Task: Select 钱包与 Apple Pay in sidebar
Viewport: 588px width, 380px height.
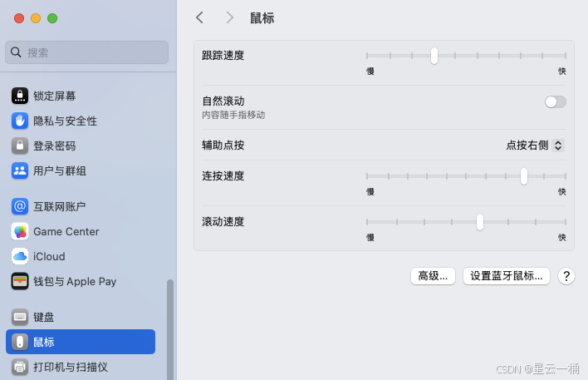Action: click(81, 281)
